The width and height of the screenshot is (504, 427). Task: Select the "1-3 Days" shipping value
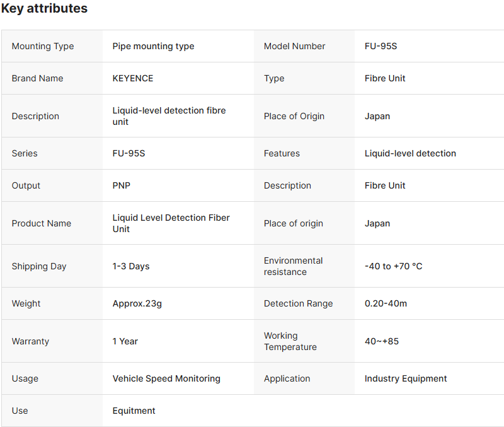pos(131,266)
